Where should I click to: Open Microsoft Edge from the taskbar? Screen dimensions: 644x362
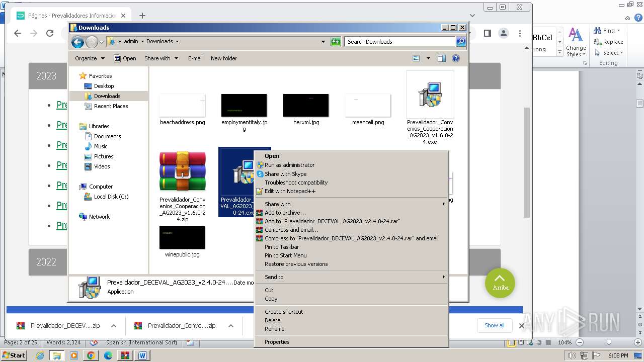[x=108, y=355]
